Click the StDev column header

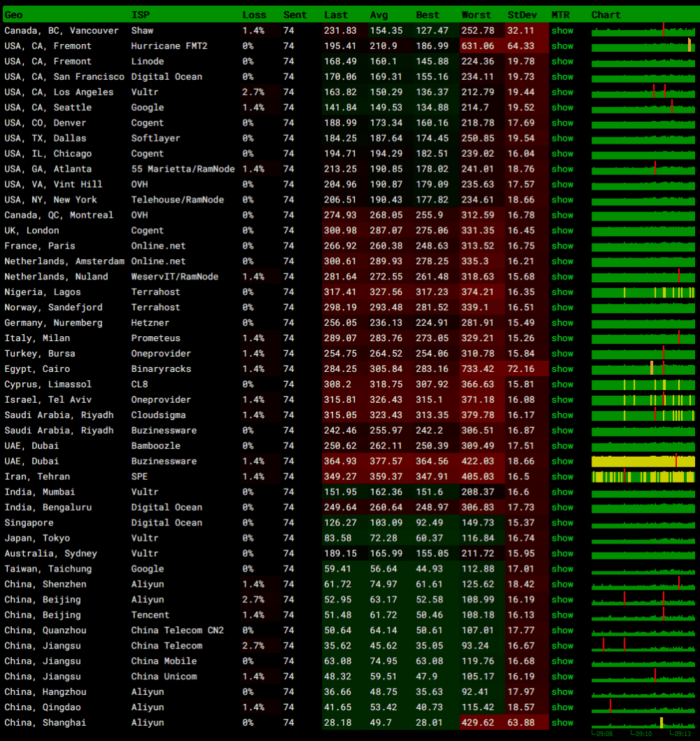522,15
